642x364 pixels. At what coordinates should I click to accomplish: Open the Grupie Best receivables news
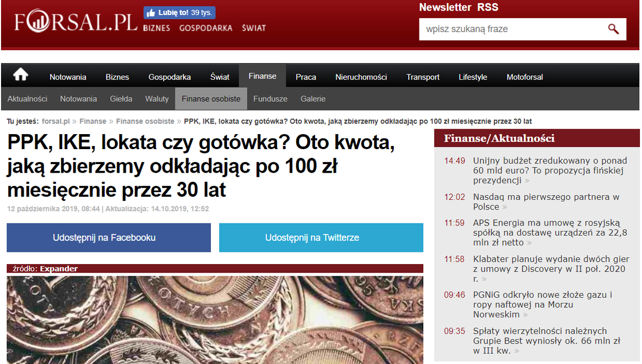547,340
